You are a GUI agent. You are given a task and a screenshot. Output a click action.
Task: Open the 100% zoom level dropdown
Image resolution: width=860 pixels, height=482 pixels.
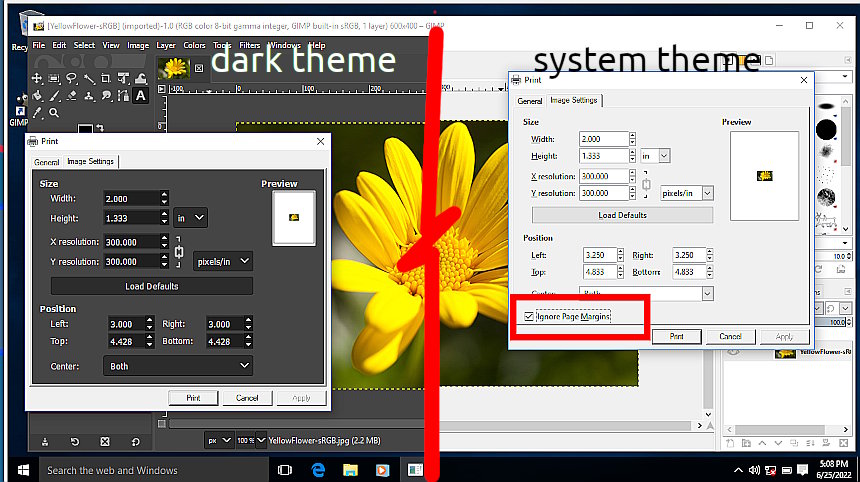pyautogui.click(x=251, y=440)
